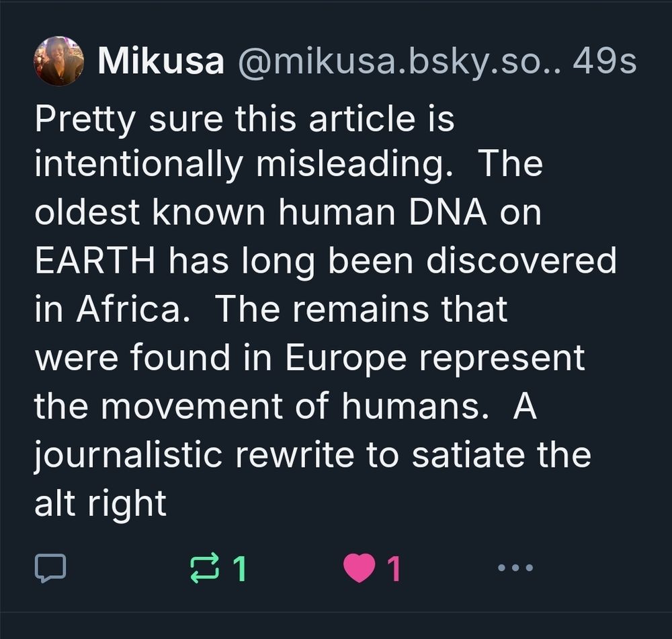The image size is (672, 639).
Task: Click the pink like count number
Action: pyautogui.click(x=394, y=569)
